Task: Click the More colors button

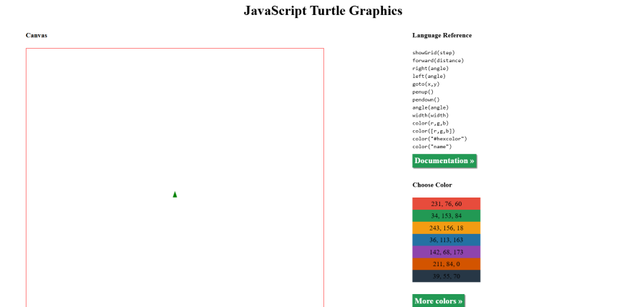Action: tap(438, 301)
